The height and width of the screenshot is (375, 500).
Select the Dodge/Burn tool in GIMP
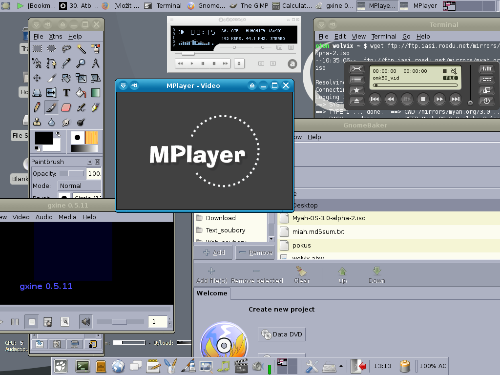pos(81,122)
